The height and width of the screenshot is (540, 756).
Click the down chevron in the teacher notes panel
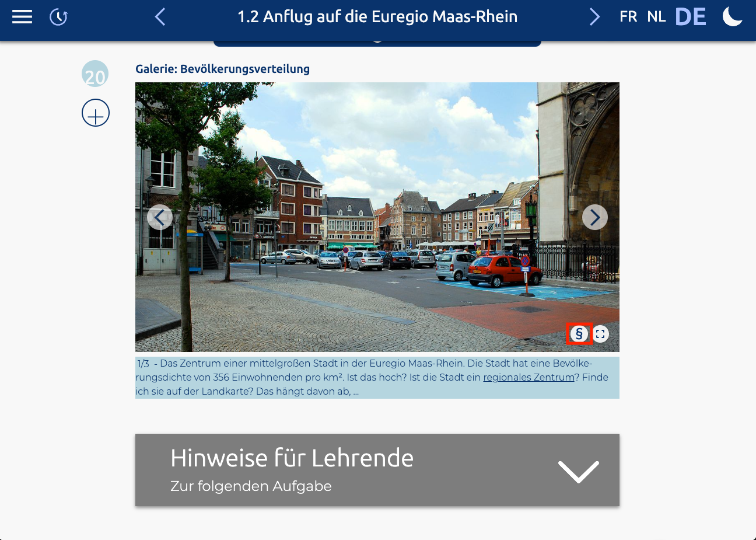coord(578,471)
